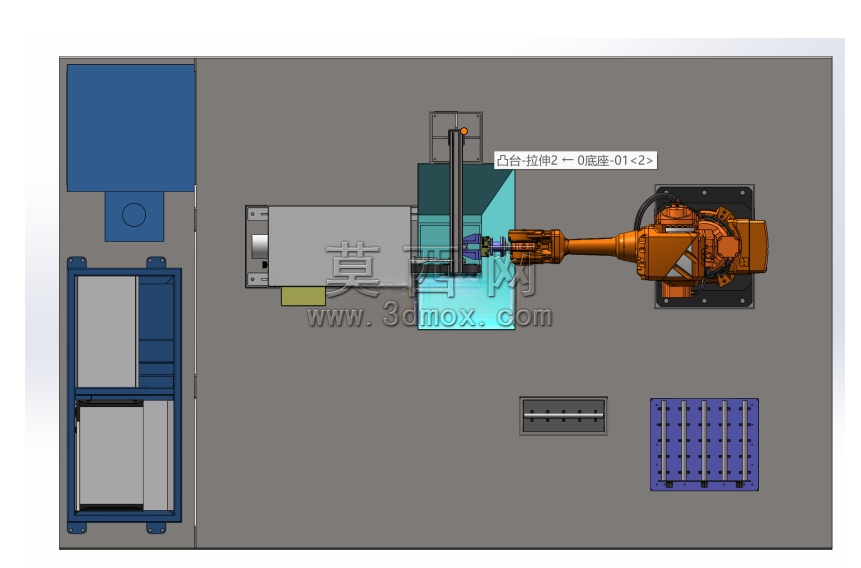Click the blue frame storage unit
The image size is (861, 568).
point(125,394)
